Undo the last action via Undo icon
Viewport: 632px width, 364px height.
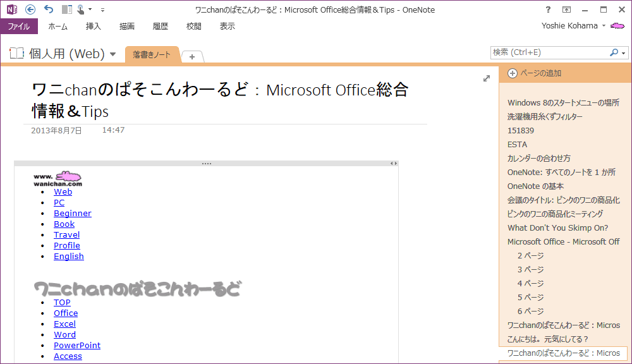49,9
